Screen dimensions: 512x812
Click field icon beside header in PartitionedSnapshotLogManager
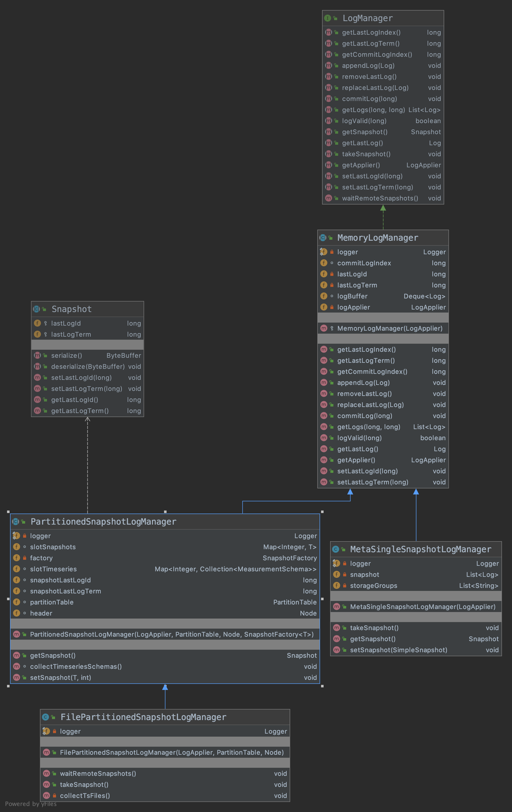[x=17, y=613]
